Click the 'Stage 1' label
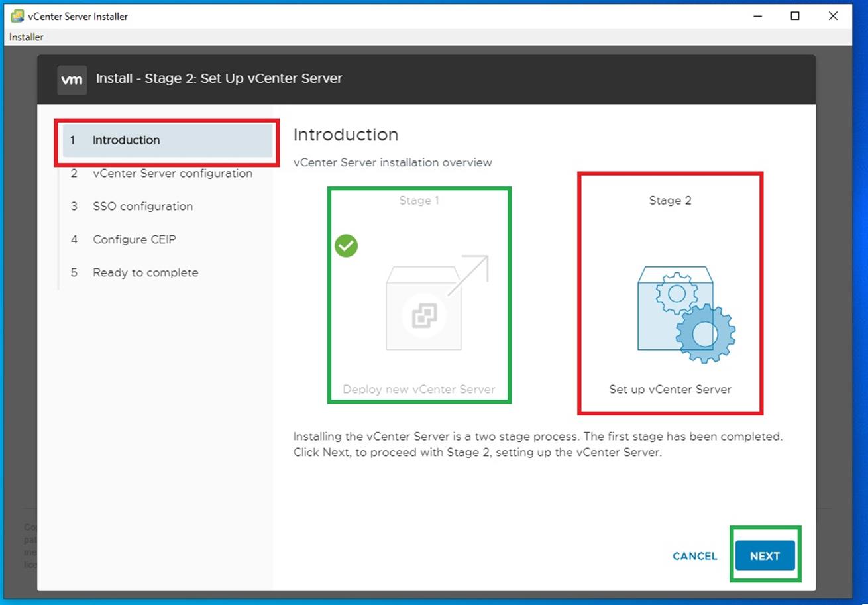This screenshot has height=605, width=868. pyautogui.click(x=419, y=201)
